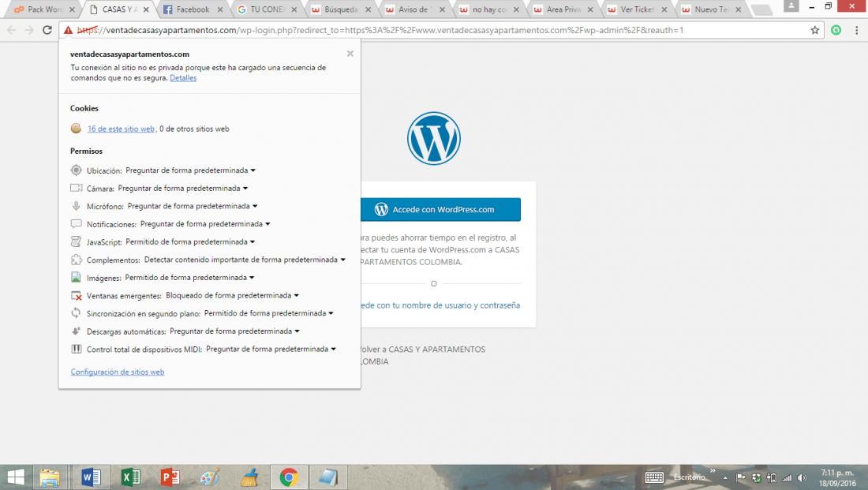
Task: Open the Ventanas emergentes dropdown
Action: pyautogui.click(x=233, y=295)
